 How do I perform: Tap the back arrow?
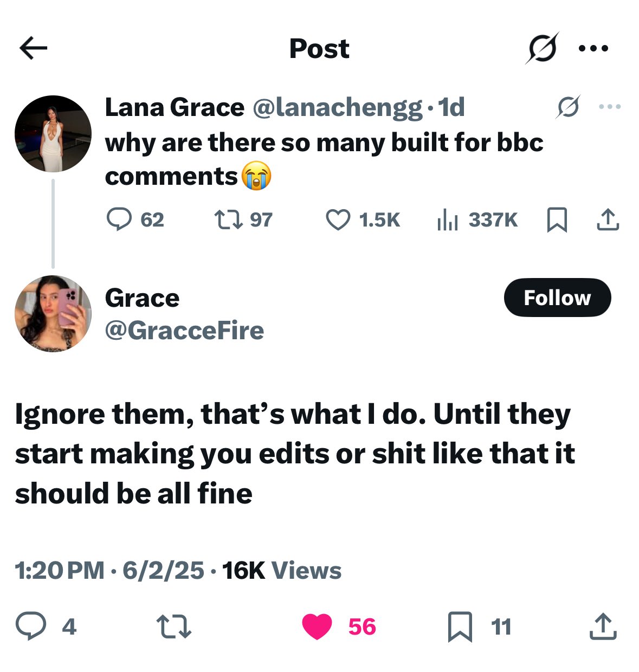(x=34, y=48)
